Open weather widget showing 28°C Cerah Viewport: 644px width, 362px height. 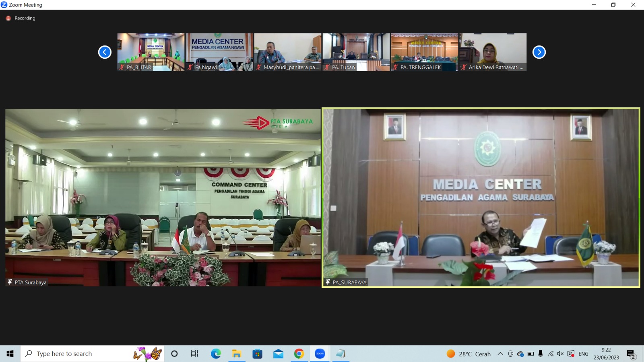[469, 354]
